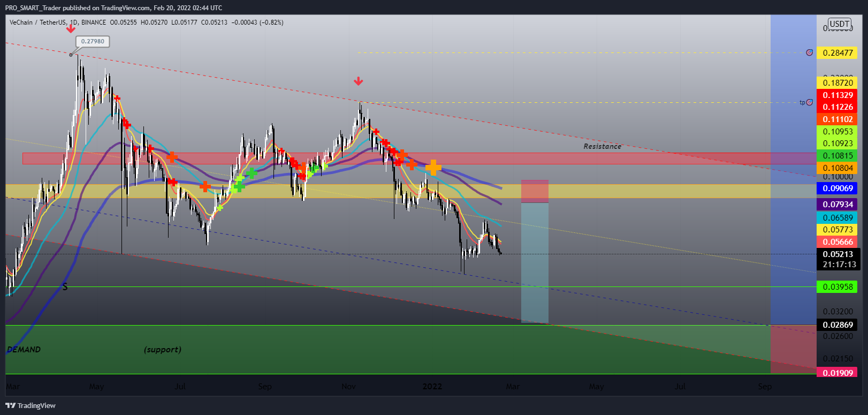
Task: Click the rightmost Sep time axis label
Action: (x=765, y=387)
